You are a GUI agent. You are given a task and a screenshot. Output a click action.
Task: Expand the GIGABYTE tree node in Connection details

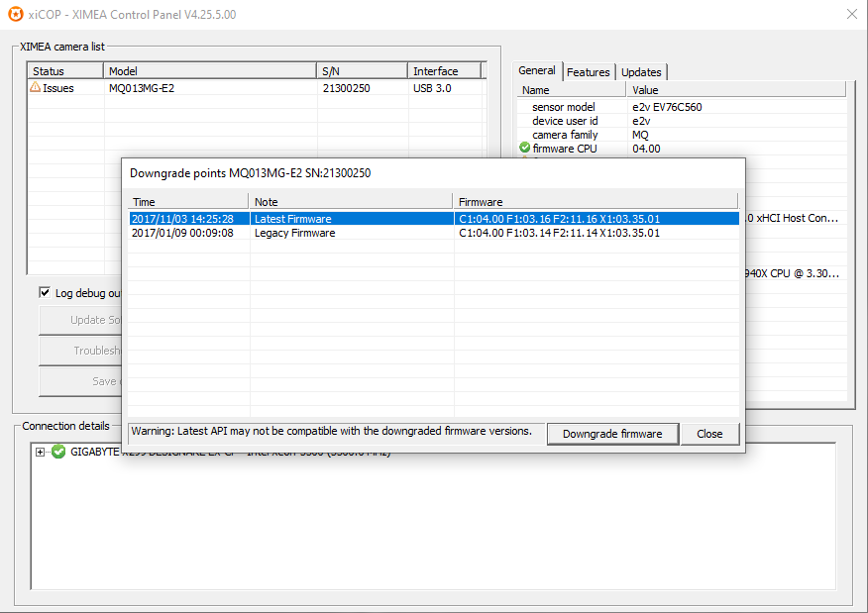click(x=40, y=452)
